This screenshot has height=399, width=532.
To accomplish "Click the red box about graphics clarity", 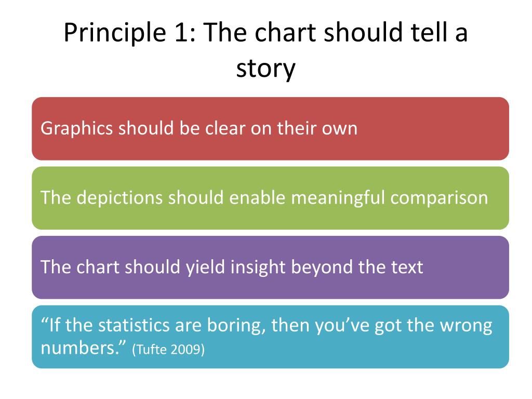I will click(270, 129).
